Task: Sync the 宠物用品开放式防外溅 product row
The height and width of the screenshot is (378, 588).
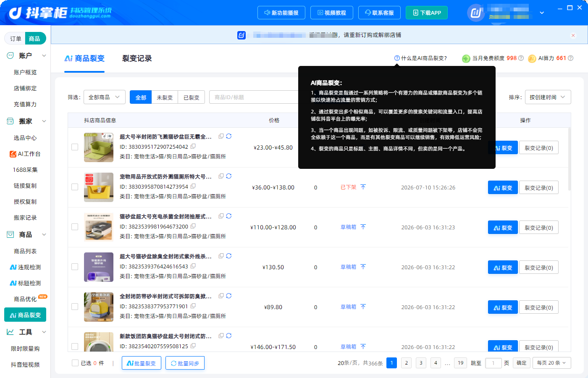Action: [229, 176]
